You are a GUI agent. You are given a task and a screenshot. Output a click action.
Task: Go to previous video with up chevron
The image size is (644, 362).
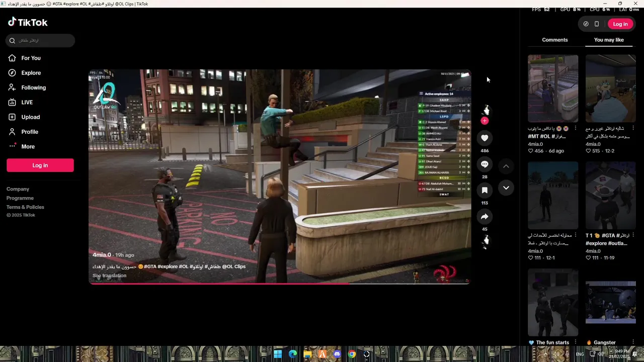pos(506,166)
